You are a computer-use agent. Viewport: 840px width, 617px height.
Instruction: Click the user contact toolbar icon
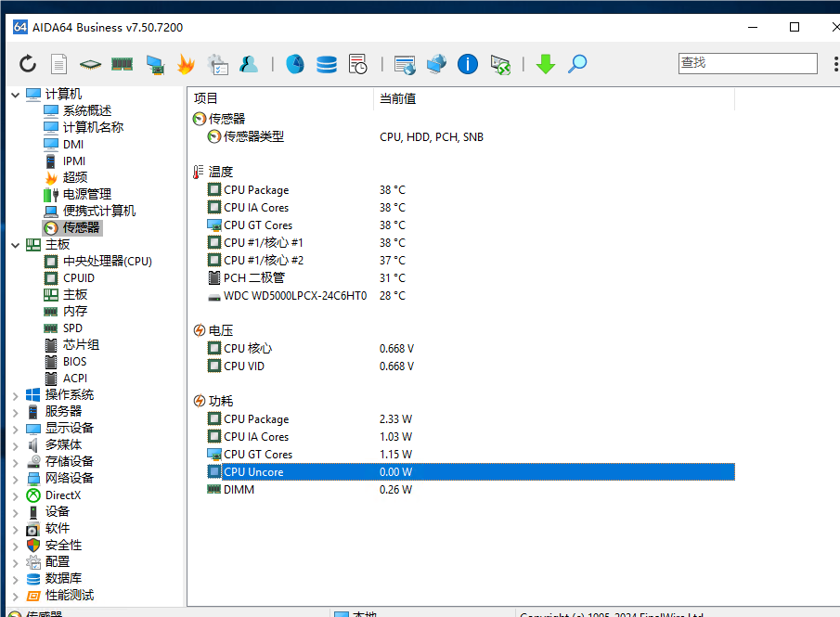click(249, 64)
